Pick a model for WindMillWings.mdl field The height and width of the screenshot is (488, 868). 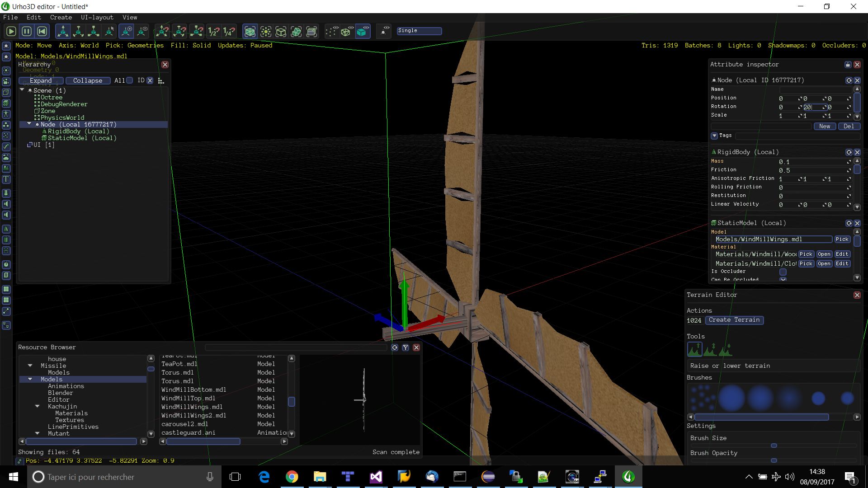tap(842, 239)
